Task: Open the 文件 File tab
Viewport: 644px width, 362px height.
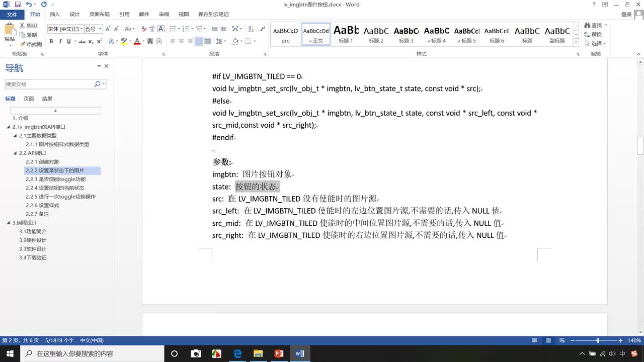Action: pyautogui.click(x=12, y=15)
